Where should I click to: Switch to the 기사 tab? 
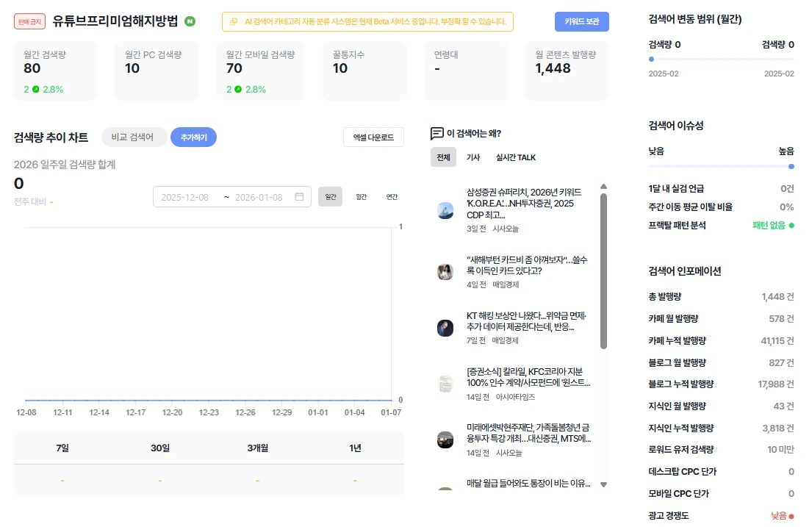473,157
